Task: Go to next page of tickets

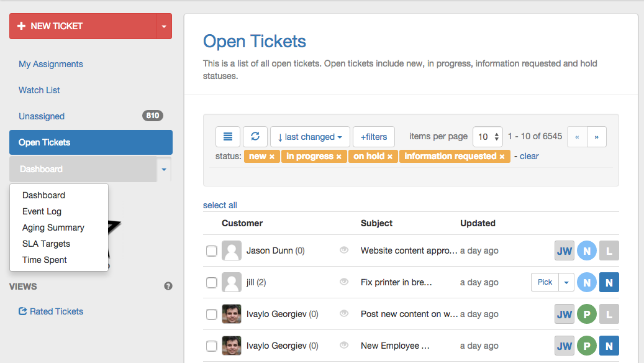Action: click(x=597, y=137)
